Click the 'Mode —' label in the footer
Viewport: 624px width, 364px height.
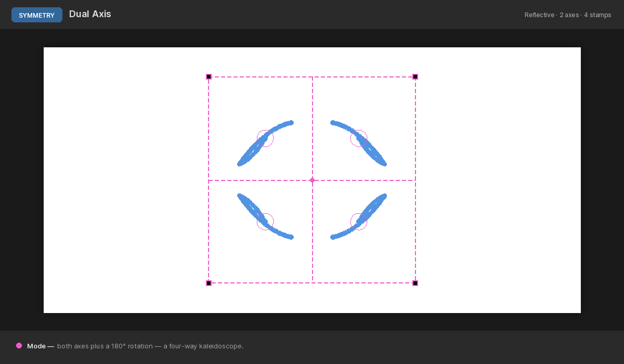(x=41, y=346)
